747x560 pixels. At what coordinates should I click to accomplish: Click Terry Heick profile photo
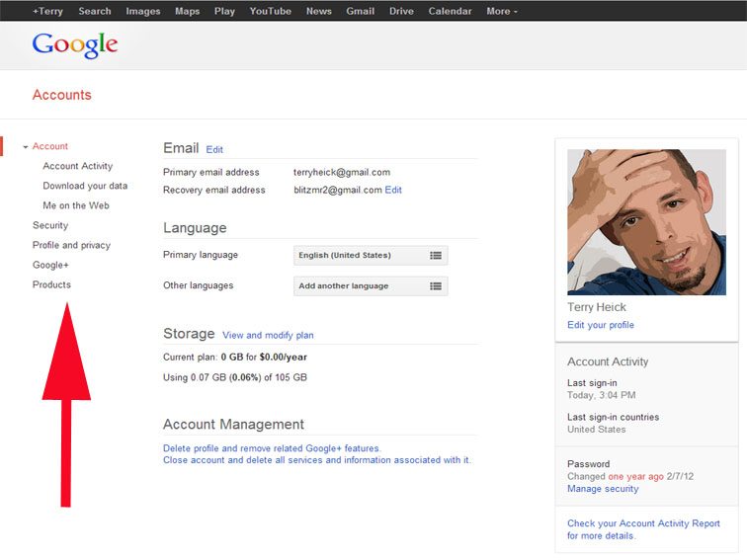646,222
